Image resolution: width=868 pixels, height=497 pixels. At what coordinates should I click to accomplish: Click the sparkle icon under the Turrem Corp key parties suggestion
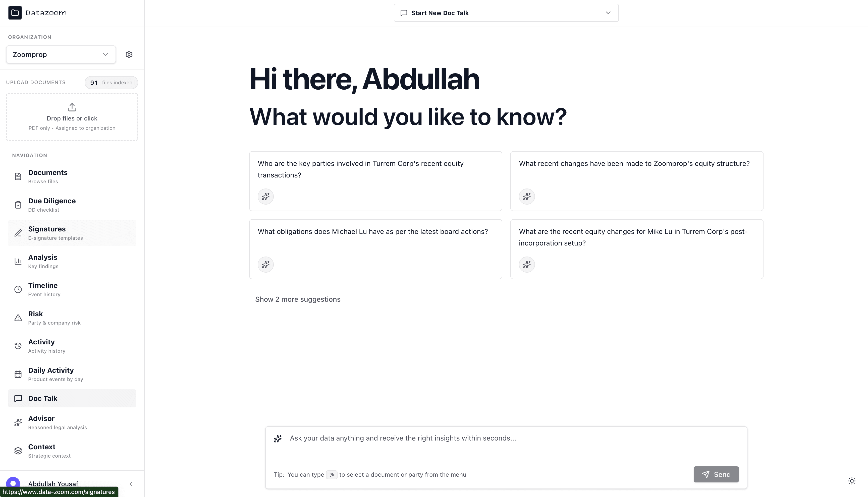266,197
